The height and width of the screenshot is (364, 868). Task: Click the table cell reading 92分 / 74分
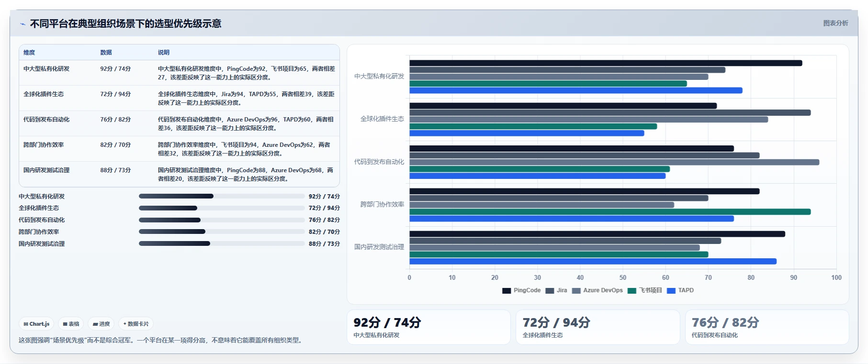(115, 69)
